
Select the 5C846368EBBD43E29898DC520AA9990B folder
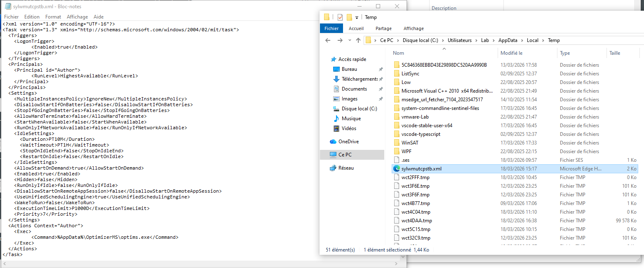[x=444, y=65]
